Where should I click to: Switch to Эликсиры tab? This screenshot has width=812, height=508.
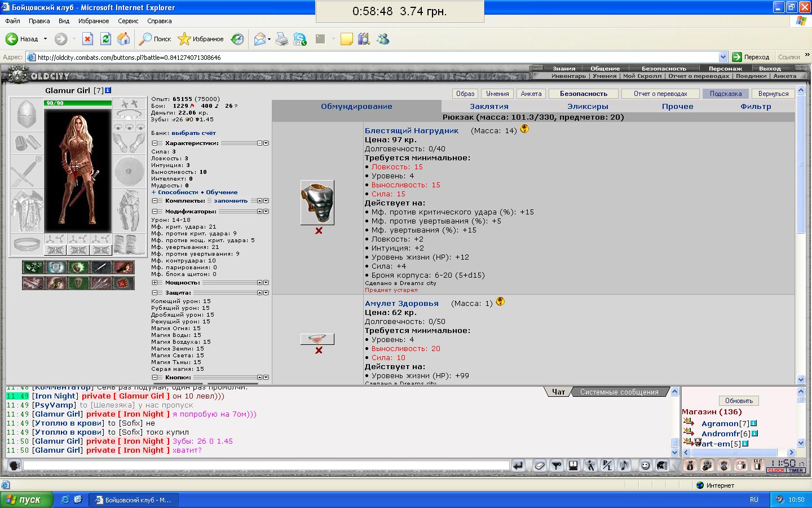click(588, 106)
